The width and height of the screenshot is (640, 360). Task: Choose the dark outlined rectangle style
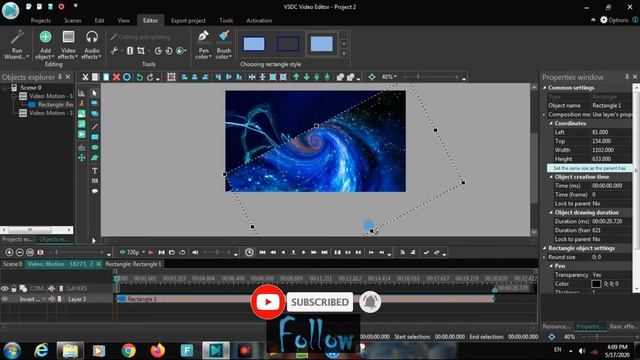click(288, 44)
